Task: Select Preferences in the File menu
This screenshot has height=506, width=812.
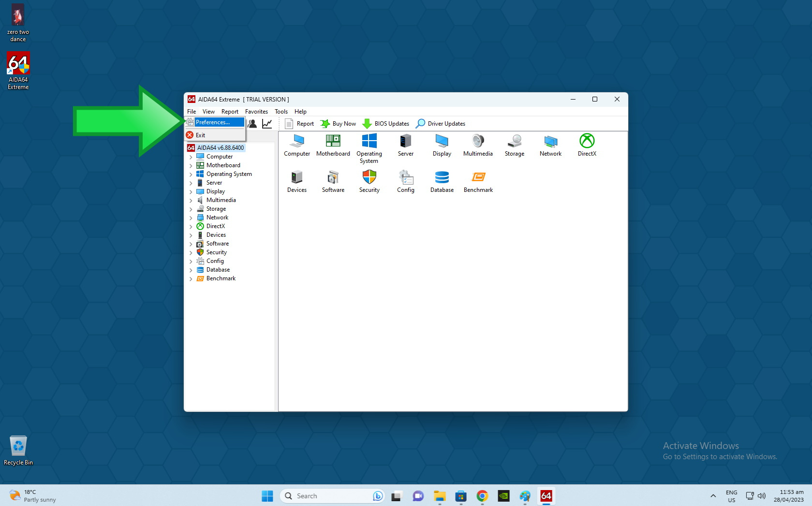Action: point(215,122)
